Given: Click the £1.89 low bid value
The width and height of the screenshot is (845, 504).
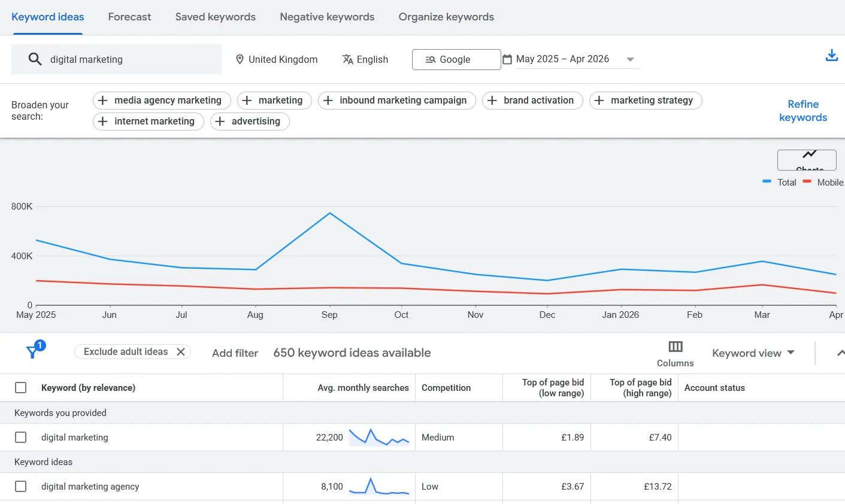Looking at the screenshot, I should pos(573,438).
